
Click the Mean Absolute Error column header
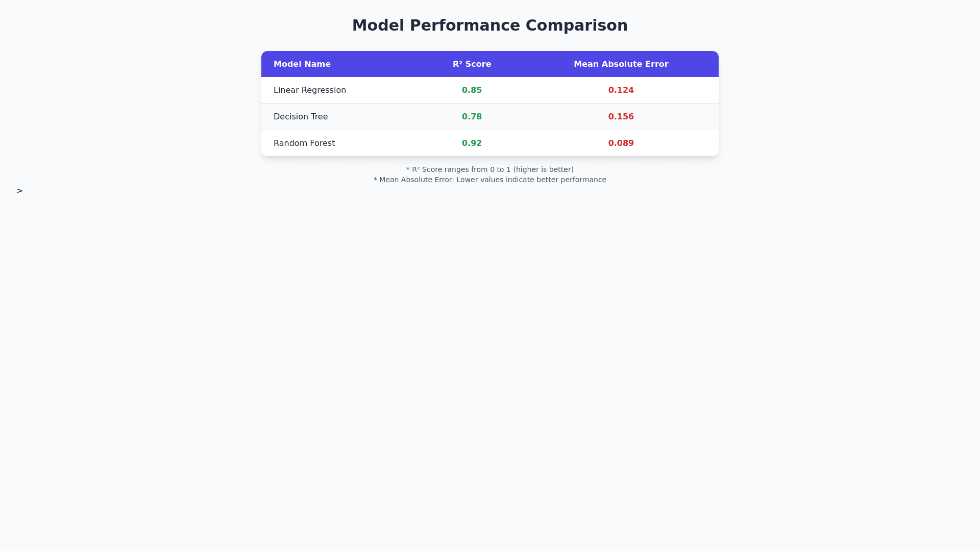click(x=621, y=64)
